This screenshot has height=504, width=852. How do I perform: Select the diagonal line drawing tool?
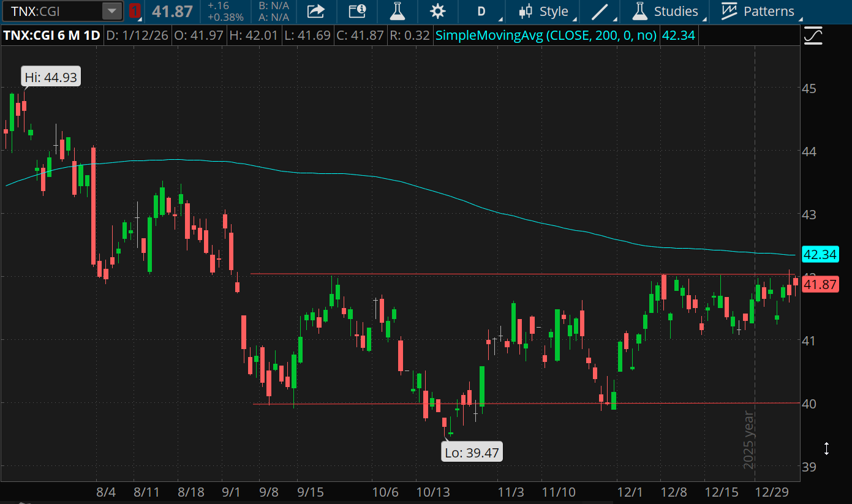tap(599, 11)
